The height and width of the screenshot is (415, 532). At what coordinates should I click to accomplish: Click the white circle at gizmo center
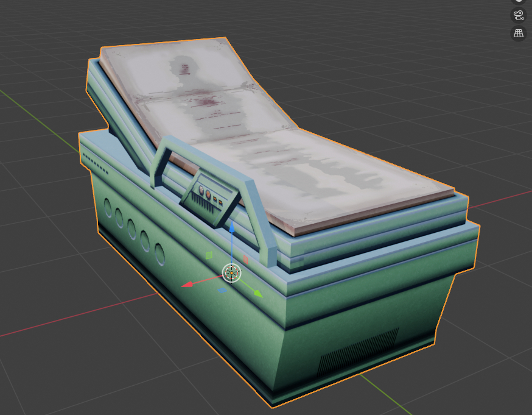pyautogui.click(x=232, y=273)
